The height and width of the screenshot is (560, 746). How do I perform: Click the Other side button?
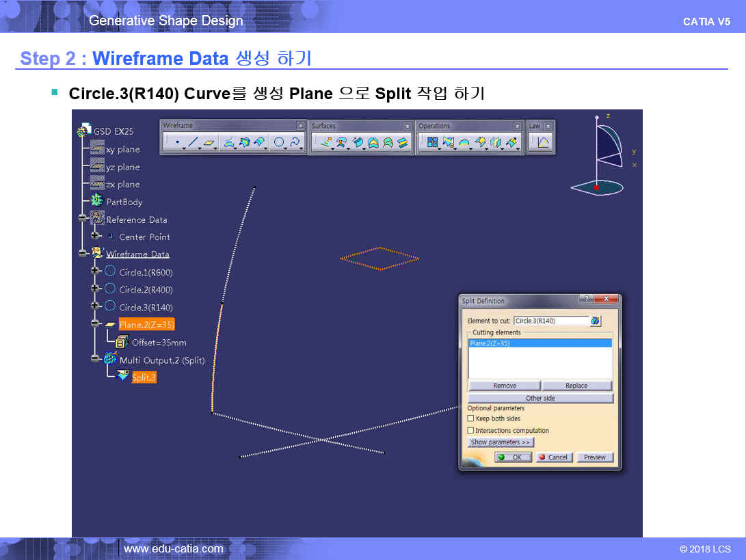coord(539,398)
